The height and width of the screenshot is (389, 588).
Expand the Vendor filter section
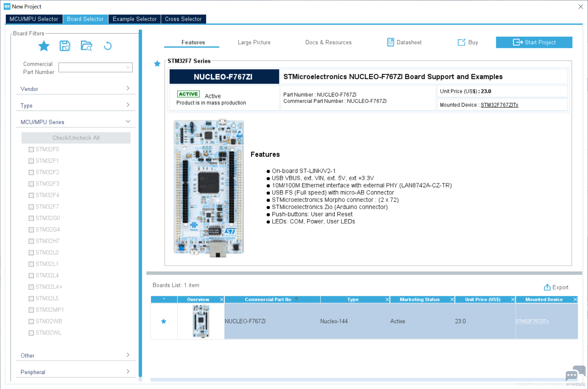[x=75, y=89]
